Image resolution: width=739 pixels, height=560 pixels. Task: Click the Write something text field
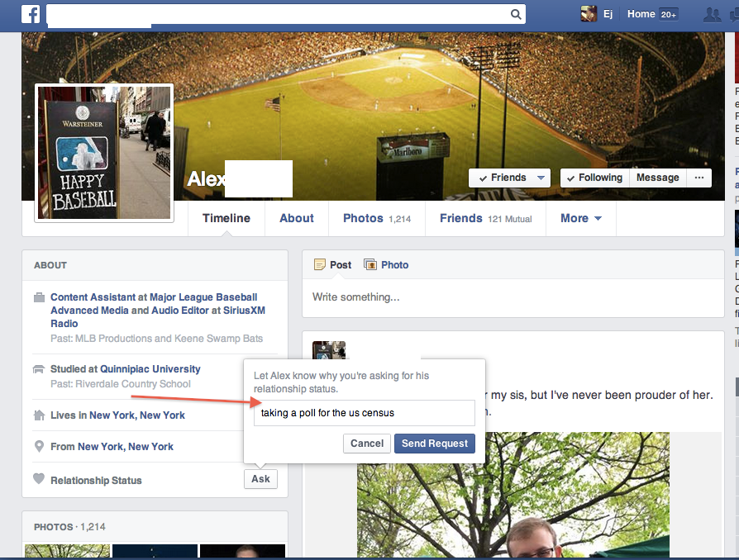click(513, 297)
